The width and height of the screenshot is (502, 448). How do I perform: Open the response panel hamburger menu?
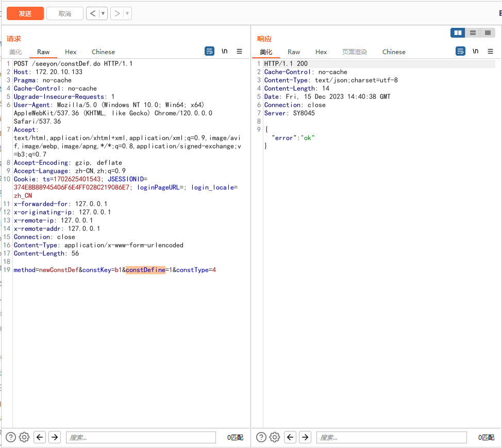[x=490, y=51]
